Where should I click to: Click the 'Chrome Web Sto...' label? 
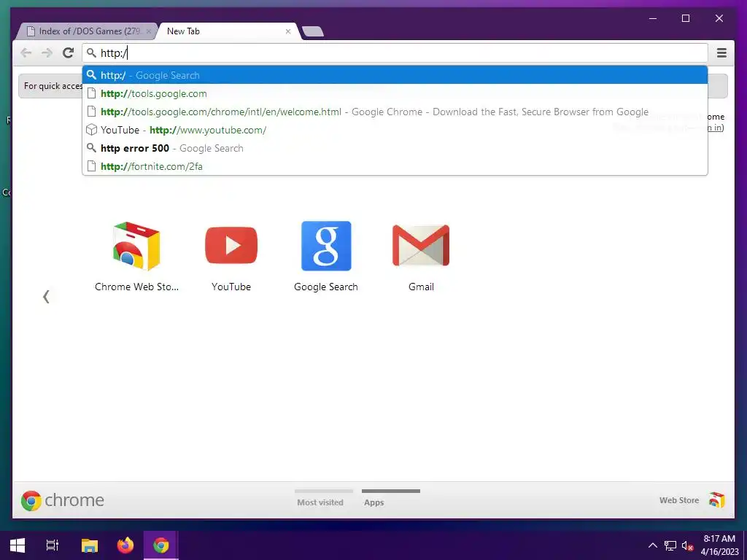[x=136, y=287]
